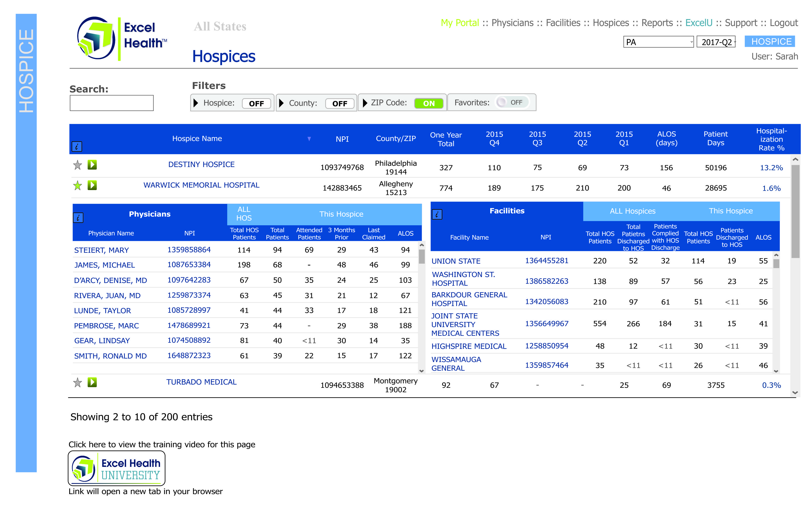Image resolution: width=812 pixels, height=506 pixels.
Task: Unstar Warwick Memorial Hospital favorite
Action: coord(77,185)
